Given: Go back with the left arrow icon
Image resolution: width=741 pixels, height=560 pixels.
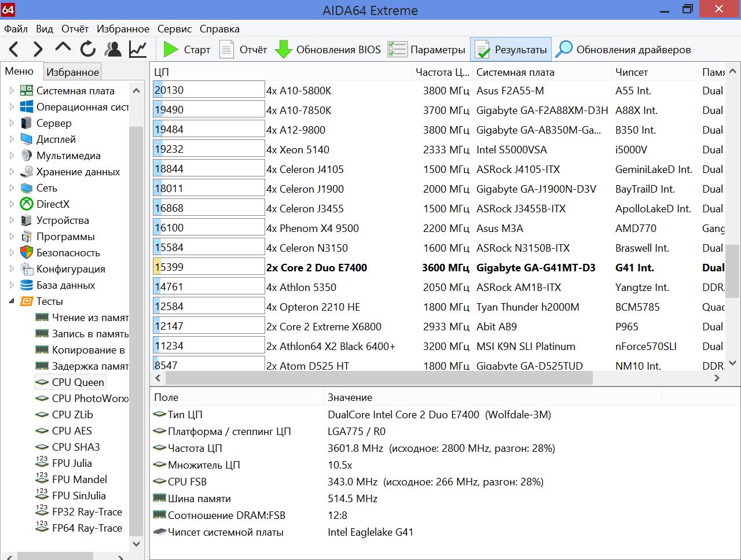Looking at the screenshot, I should click(14, 49).
